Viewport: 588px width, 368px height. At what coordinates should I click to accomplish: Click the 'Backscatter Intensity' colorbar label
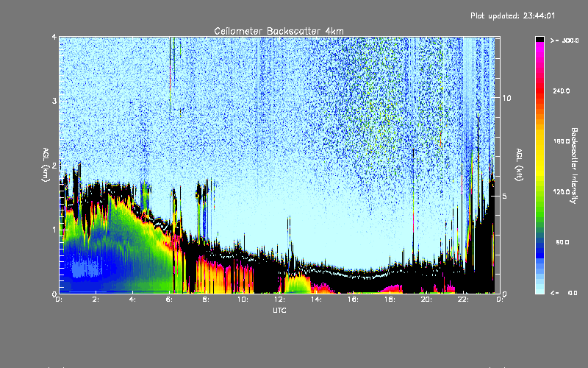click(574, 166)
